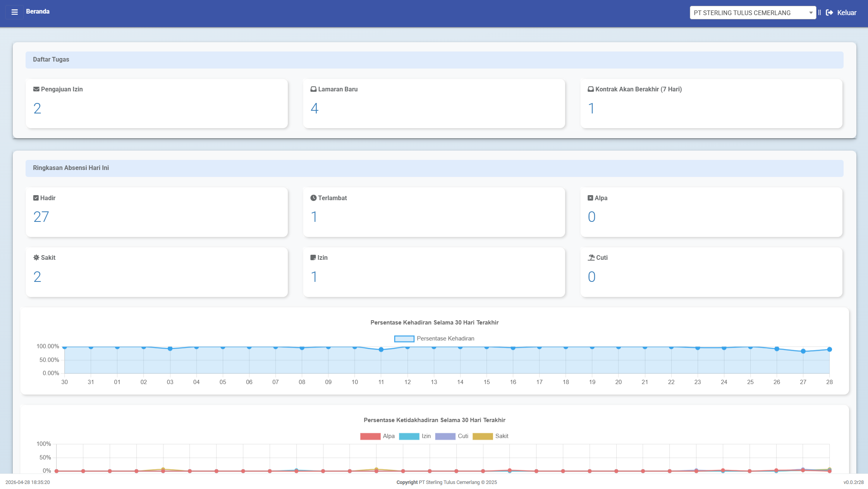Open the navigation sidebar with hamburger icon

coord(14,12)
